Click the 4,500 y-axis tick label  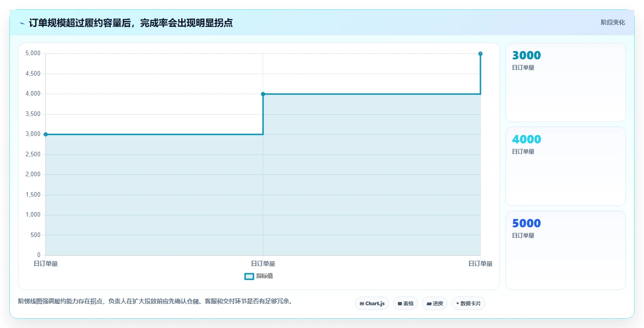(x=32, y=74)
